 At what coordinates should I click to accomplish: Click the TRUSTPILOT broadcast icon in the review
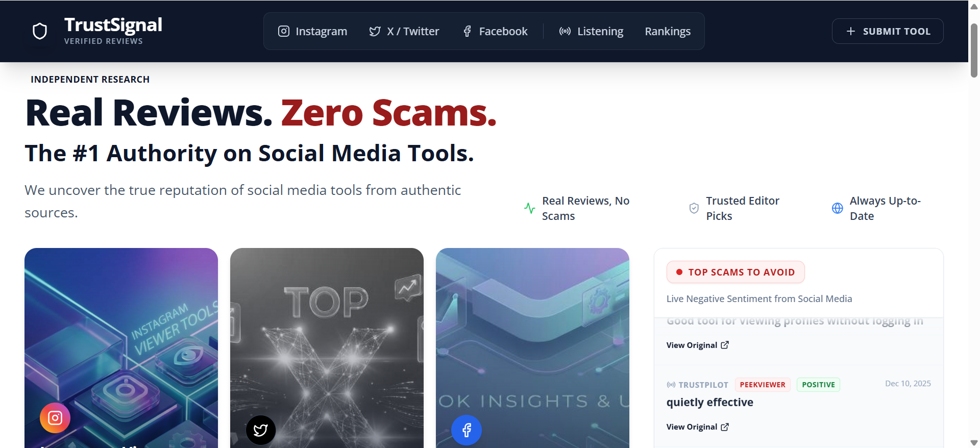pos(670,385)
